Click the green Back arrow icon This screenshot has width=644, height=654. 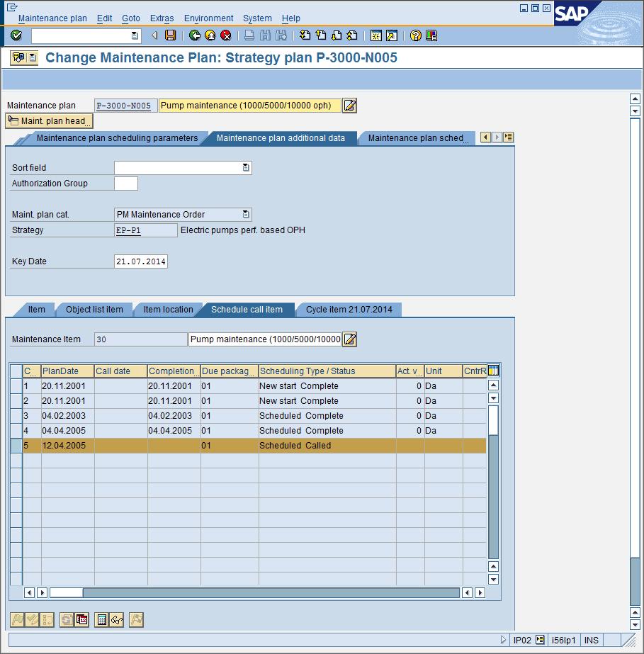click(x=194, y=35)
